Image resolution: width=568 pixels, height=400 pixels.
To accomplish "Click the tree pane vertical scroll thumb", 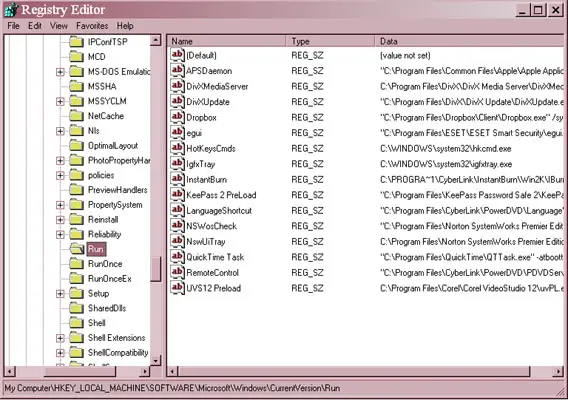I will point(156,268).
